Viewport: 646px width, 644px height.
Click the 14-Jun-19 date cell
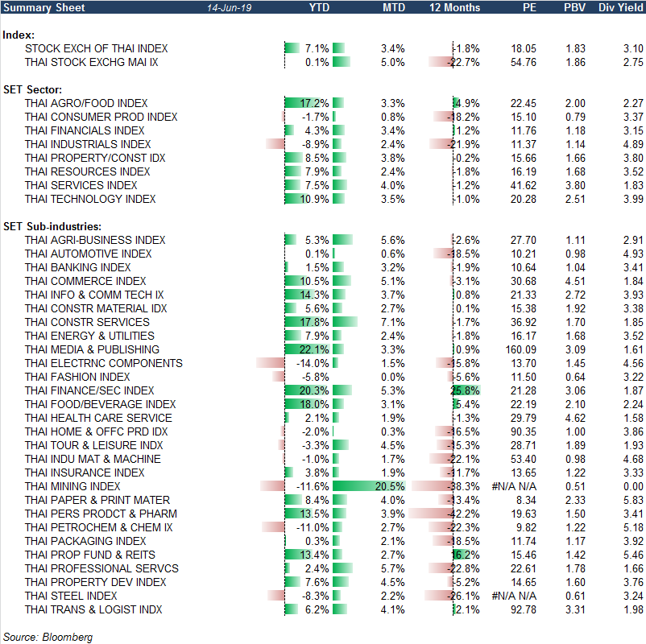point(229,8)
